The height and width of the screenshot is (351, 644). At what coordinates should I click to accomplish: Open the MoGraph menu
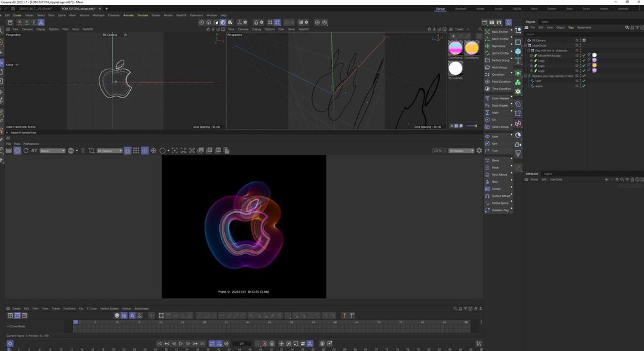tap(98, 15)
